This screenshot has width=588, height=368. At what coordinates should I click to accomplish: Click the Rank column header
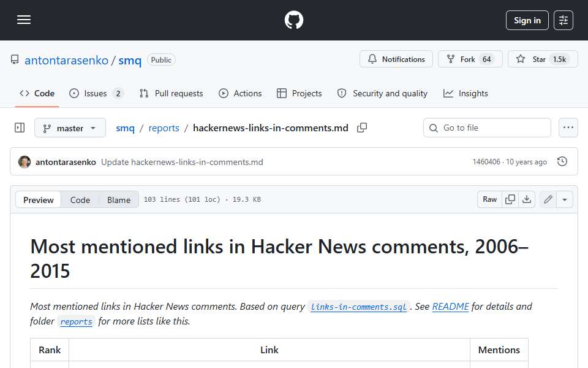[50, 350]
